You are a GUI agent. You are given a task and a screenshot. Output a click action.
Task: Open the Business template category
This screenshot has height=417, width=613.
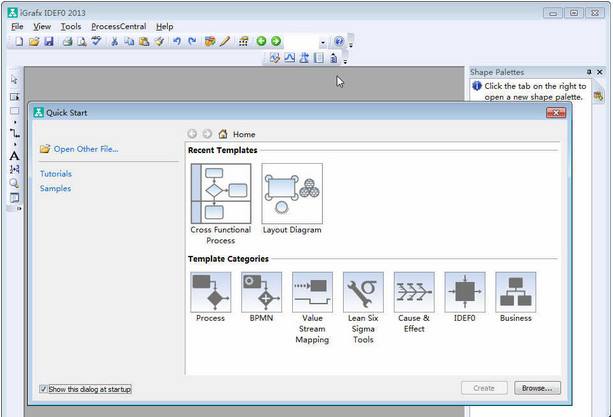pos(516,297)
